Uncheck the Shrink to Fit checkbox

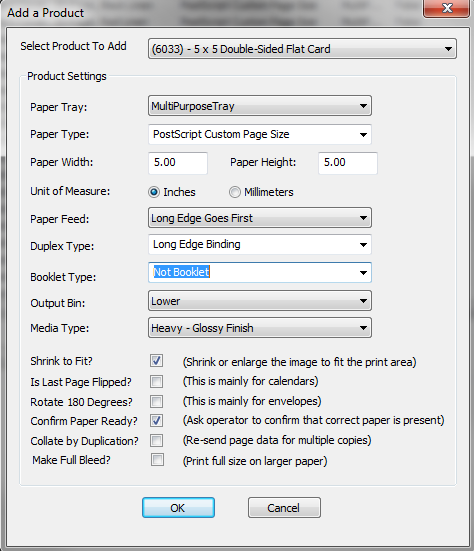[x=156, y=361]
